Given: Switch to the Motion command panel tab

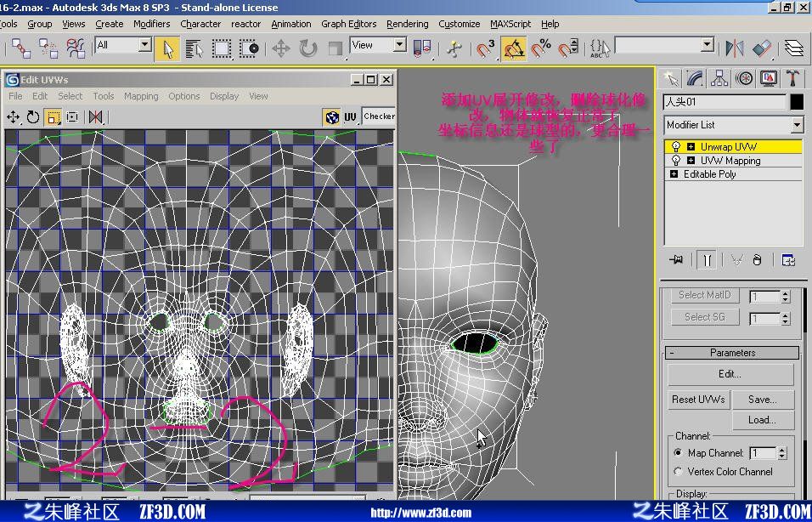Looking at the screenshot, I should [x=744, y=78].
